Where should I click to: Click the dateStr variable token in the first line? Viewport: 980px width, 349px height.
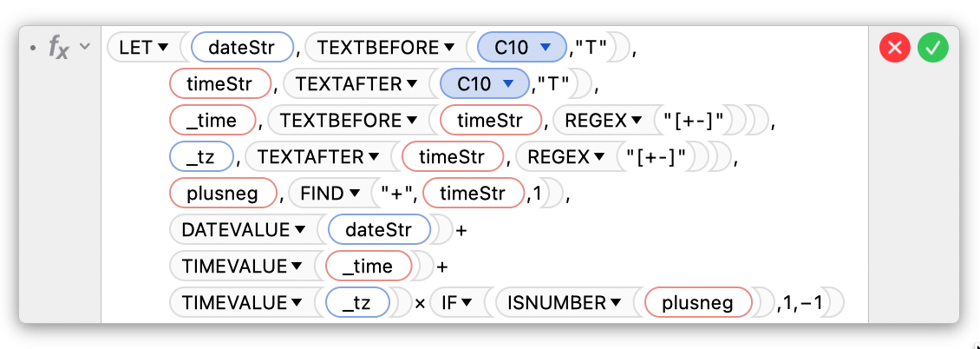241,49
